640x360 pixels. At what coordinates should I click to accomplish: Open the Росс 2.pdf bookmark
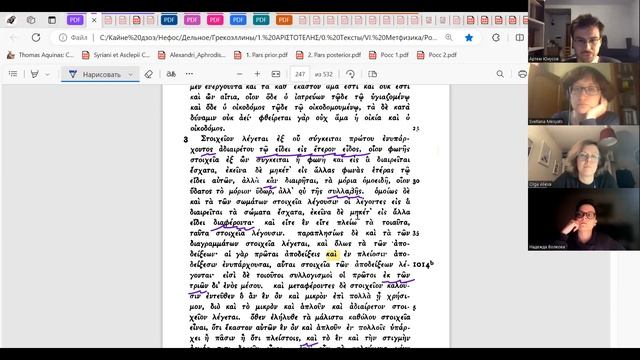pos(437,55)
